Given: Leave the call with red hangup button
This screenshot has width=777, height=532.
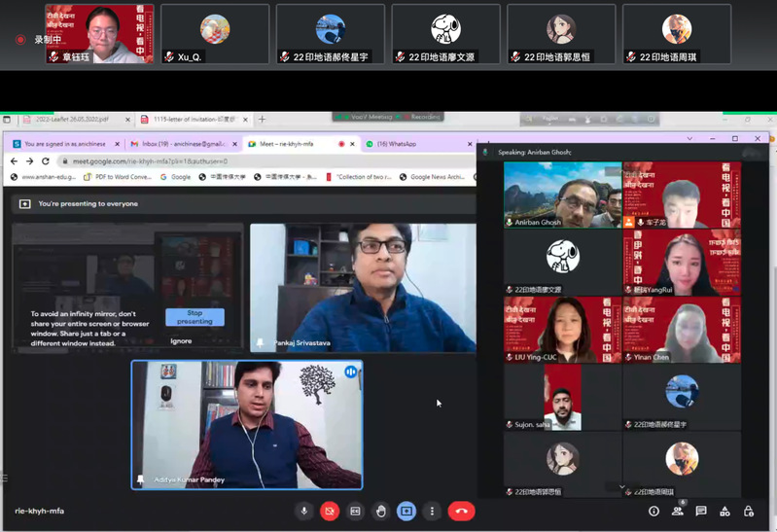Looking at the screenshot, I should point(461,511).
